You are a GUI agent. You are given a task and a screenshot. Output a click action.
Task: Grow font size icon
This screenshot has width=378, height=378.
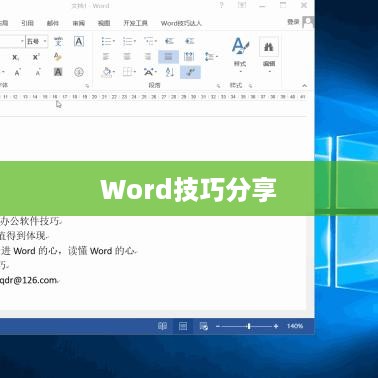click(x=17, y=72)
